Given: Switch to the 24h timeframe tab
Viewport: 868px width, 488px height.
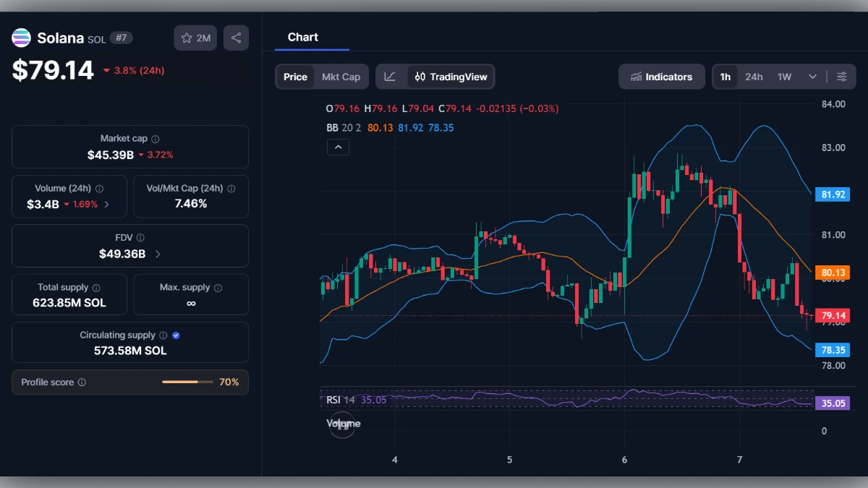Looking at the screenshot, I should [x=754, y=76].
